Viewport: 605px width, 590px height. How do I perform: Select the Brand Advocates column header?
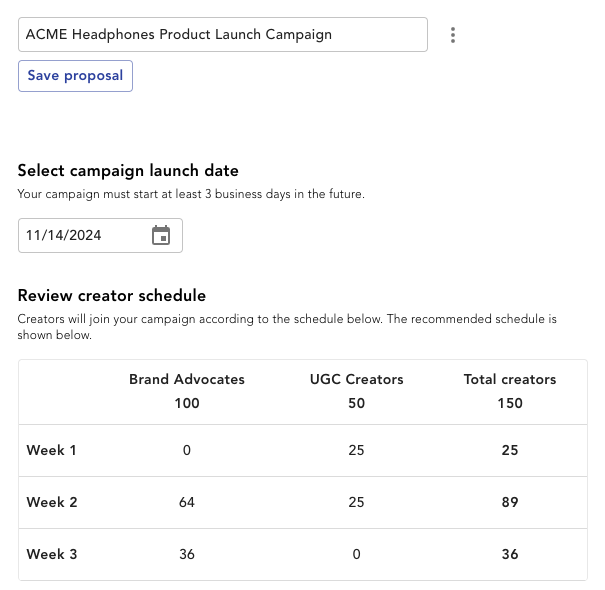tap(187, 379)
